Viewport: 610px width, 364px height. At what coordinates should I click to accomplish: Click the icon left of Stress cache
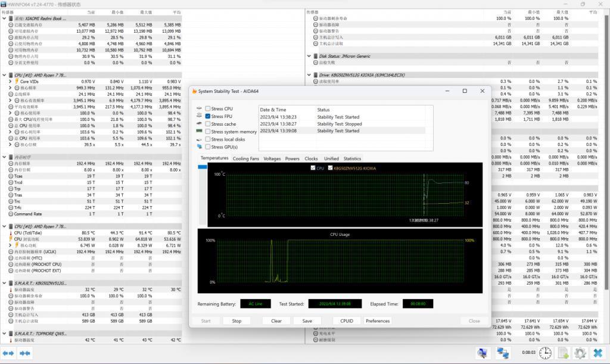199,124
